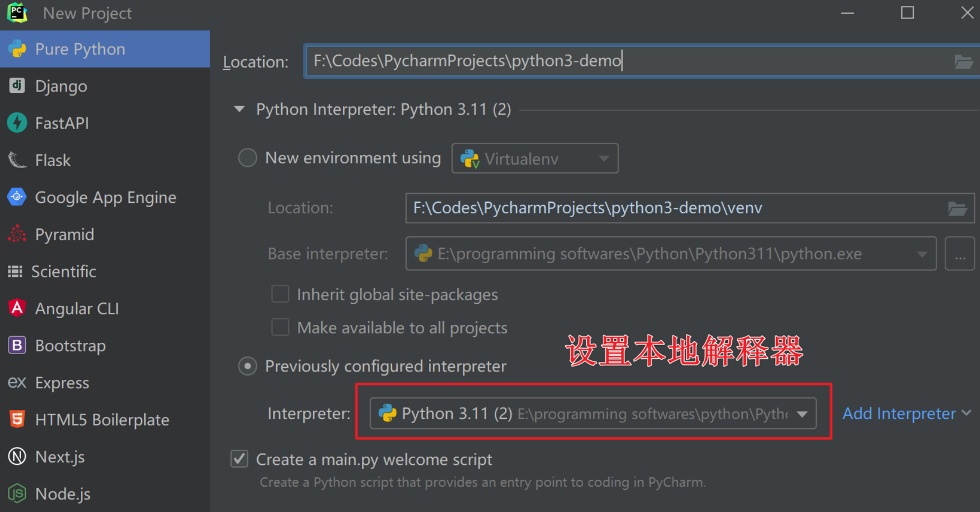The height and width of the screenshot is (512, 980).
Task: Select Previously configured interpreter radio button
Action: point(247,366)
